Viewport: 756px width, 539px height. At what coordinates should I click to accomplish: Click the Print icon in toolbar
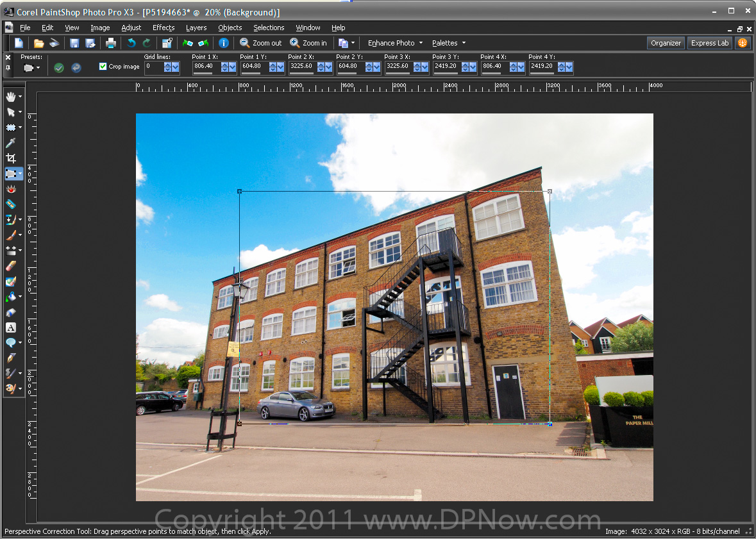click(x=111, y=43)
